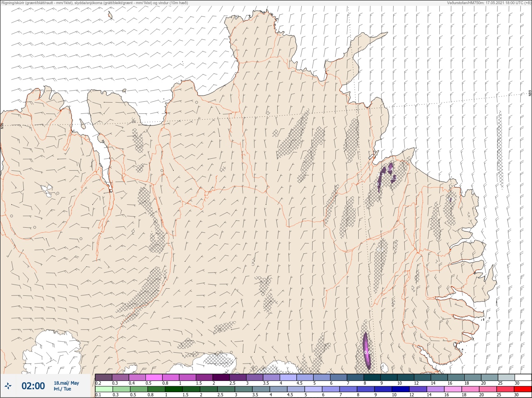The image size is (532, 398).
Task: Pick the darkest green swatch at 1 in bottom legend
Action: 174,389
